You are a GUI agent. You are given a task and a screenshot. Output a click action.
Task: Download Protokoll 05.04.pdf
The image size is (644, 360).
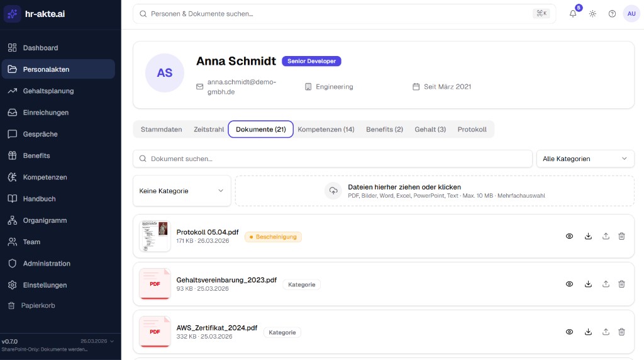(588, 236)
